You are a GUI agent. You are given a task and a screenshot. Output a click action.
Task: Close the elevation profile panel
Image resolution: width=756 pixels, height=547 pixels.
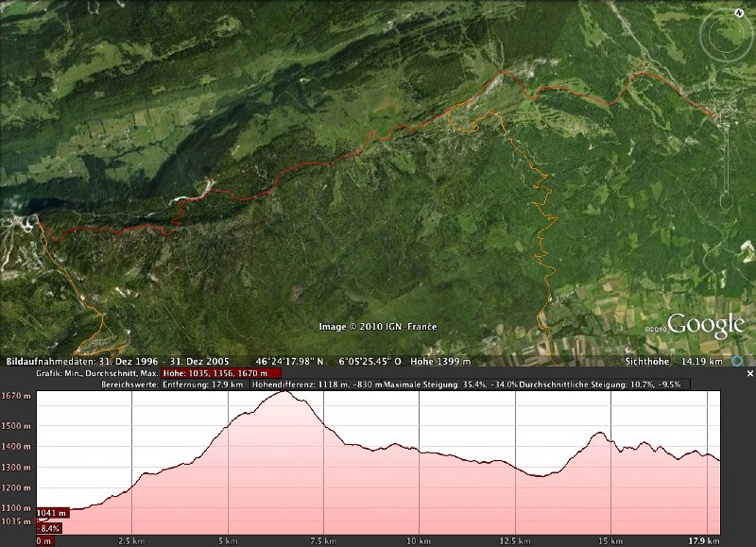point(748,374)
